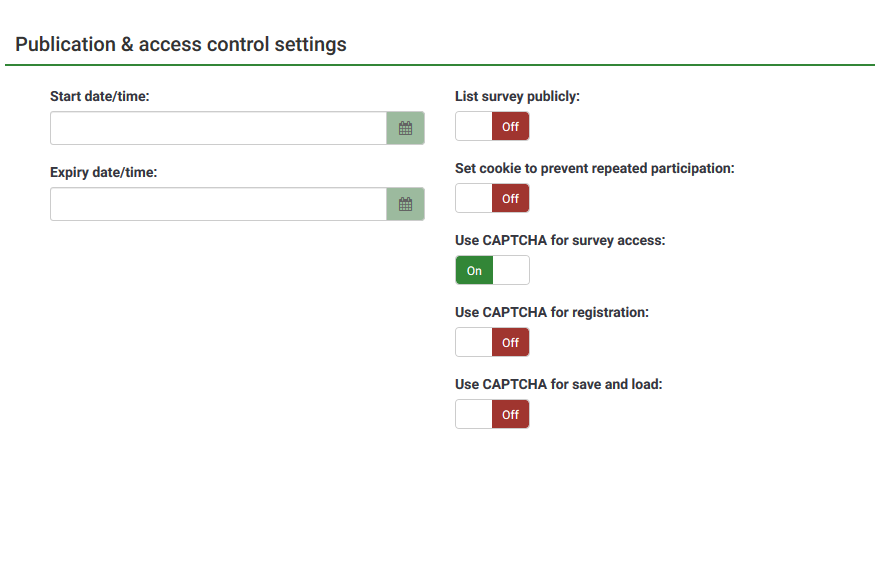Click the "Use CAPTCHA for save and load" label
This screenshot has width=880, height=577.
[558, 384]
